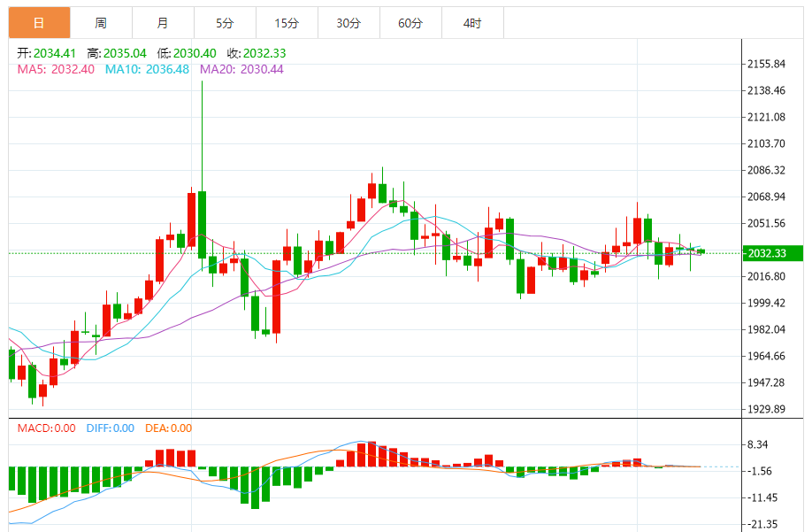The image size is (812, 532).
Task: Open the 60分 timeframe tab
Action: 410,23
